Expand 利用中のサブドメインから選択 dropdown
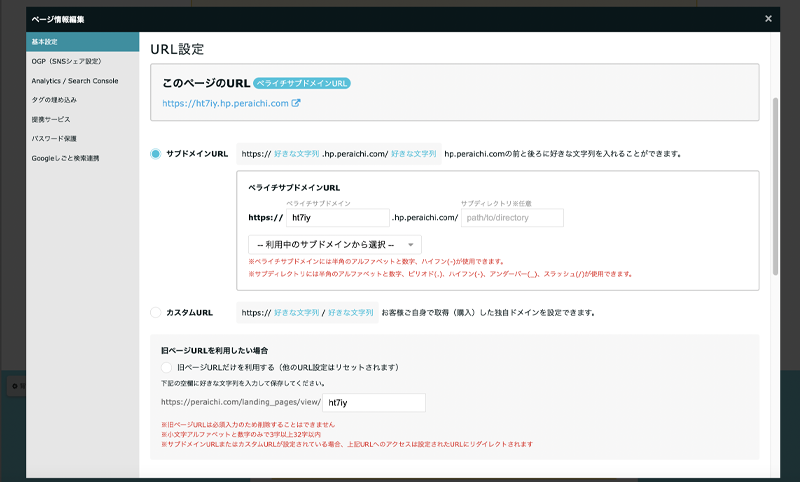 (x=334, y=245)
